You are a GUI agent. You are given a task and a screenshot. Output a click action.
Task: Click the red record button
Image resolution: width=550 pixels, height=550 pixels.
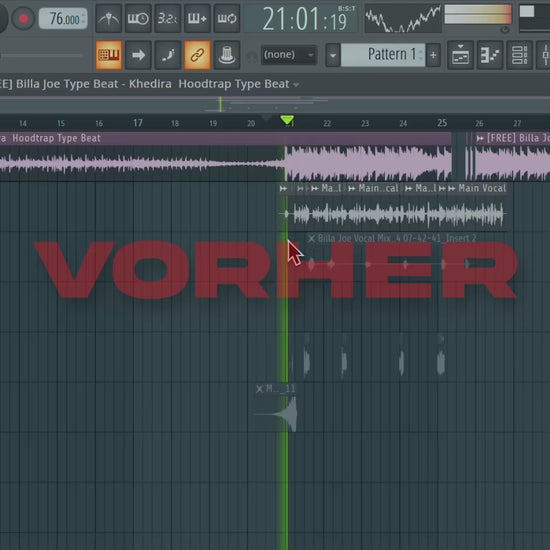[24, 18]
